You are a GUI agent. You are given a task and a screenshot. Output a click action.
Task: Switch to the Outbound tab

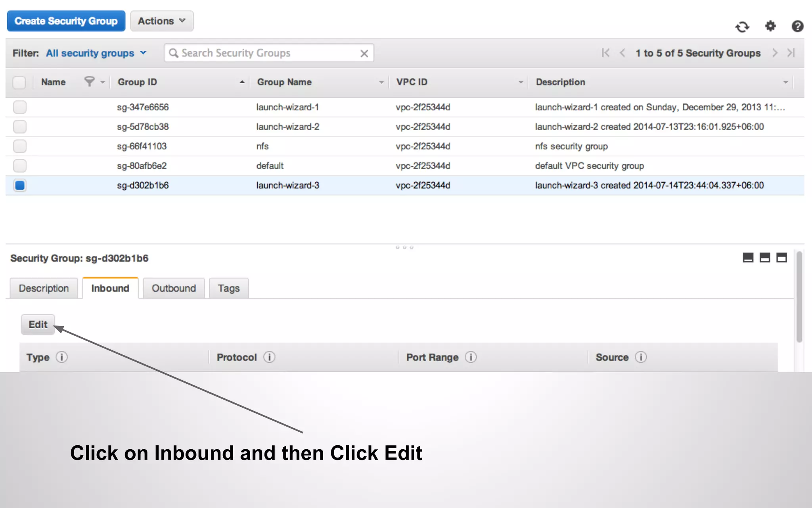click(x=174, y=288)
